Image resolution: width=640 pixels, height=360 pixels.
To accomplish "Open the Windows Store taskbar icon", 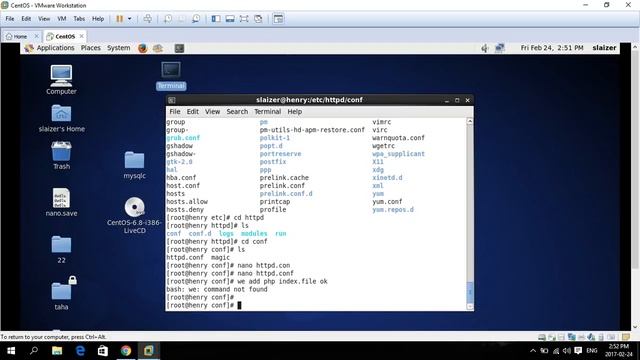I will [103, 351].
